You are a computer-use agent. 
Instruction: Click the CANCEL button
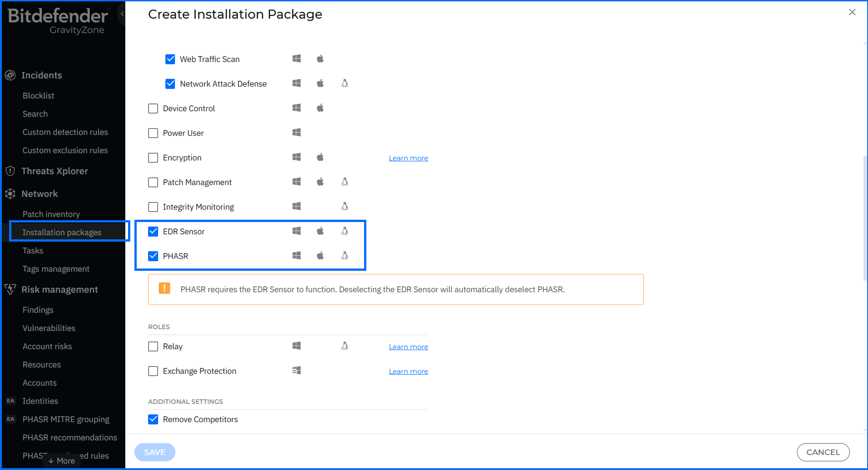(x=823, y=452)
